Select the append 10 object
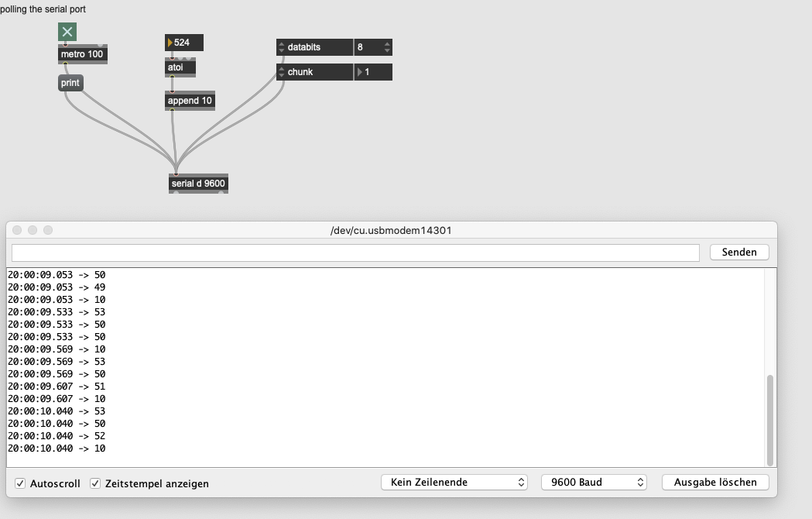 pos(190,101)
